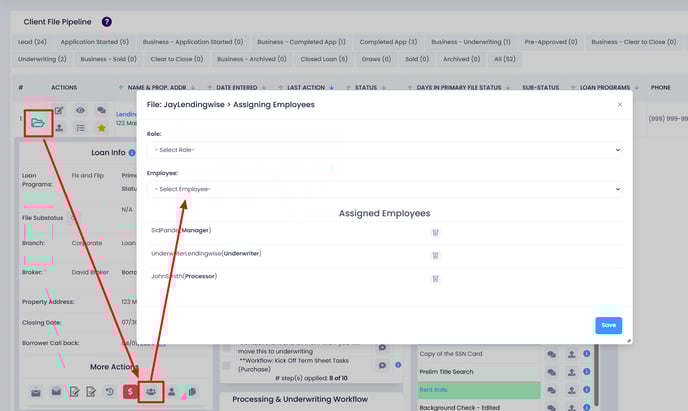Screen dimensions: 688x411
Task: Click info icon beside Kick Off Term Sheet Tasks
Action: pyautogui.click(x=398, y=365)
